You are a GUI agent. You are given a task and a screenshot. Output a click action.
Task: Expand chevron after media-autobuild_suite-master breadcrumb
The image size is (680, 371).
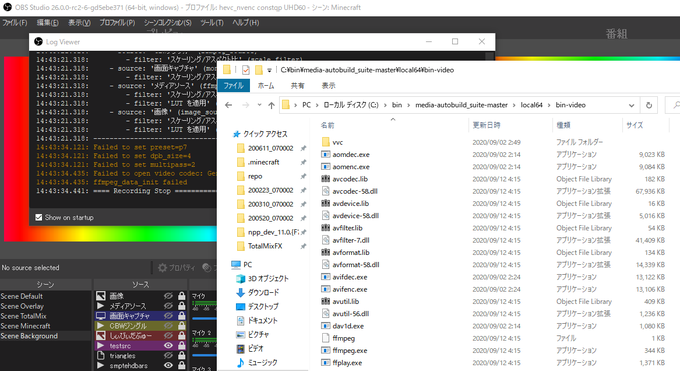(514, 105)
